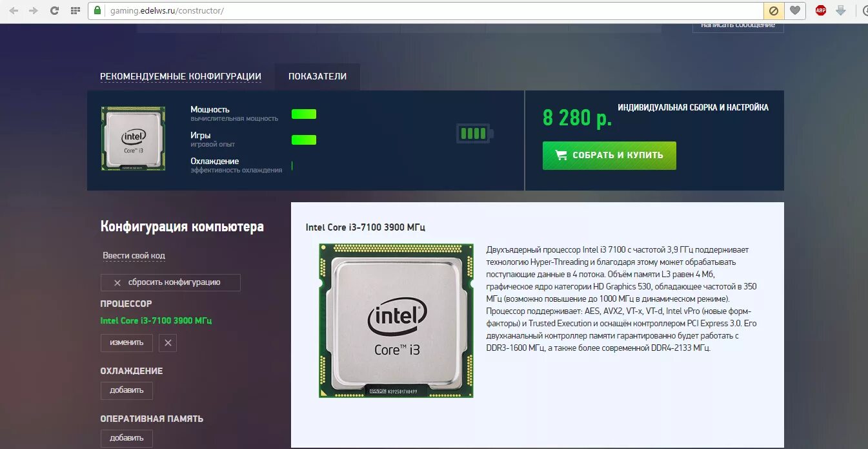
Task: Click the yellow blocked-content icon in address bar
Action: (x=773, y=10)
